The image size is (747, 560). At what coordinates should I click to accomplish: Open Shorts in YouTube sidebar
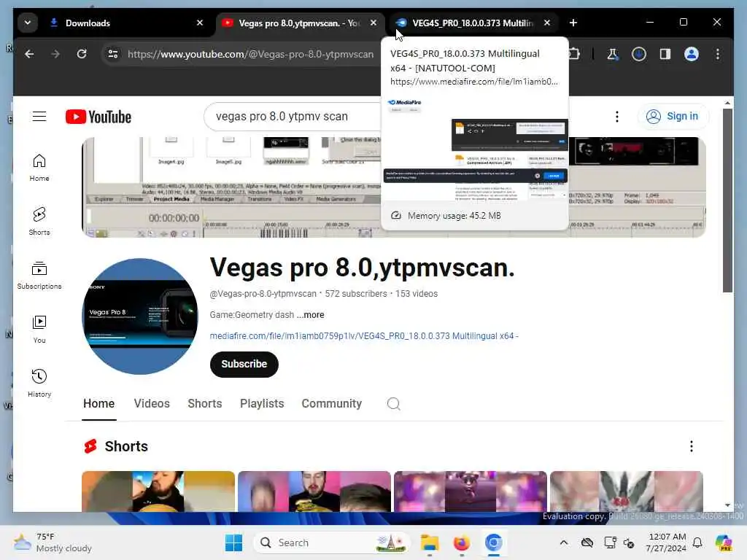point(39,222)
